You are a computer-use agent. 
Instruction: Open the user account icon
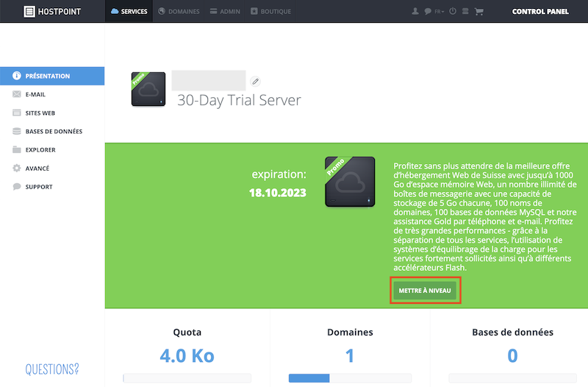tap(415, 11)
